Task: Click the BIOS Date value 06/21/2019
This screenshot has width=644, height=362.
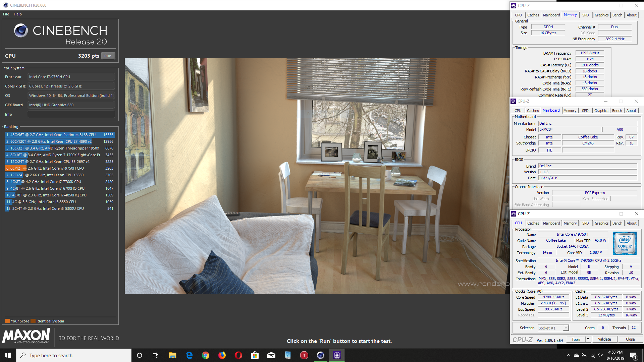Action: click(588, 178)
